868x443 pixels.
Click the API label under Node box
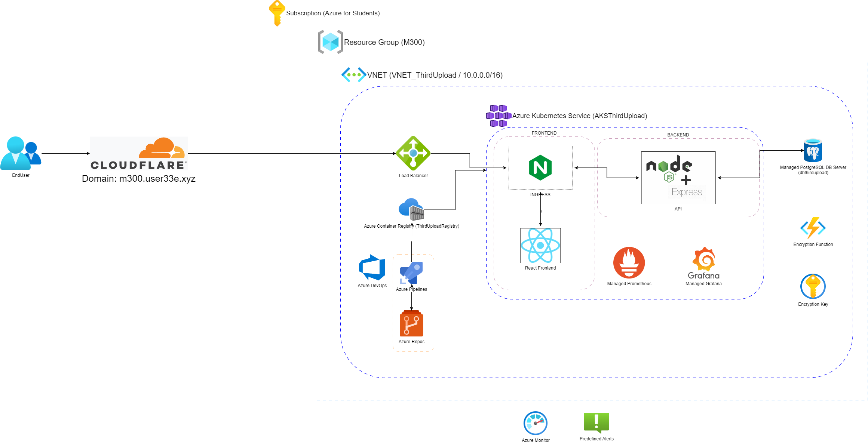click(678, 209)
